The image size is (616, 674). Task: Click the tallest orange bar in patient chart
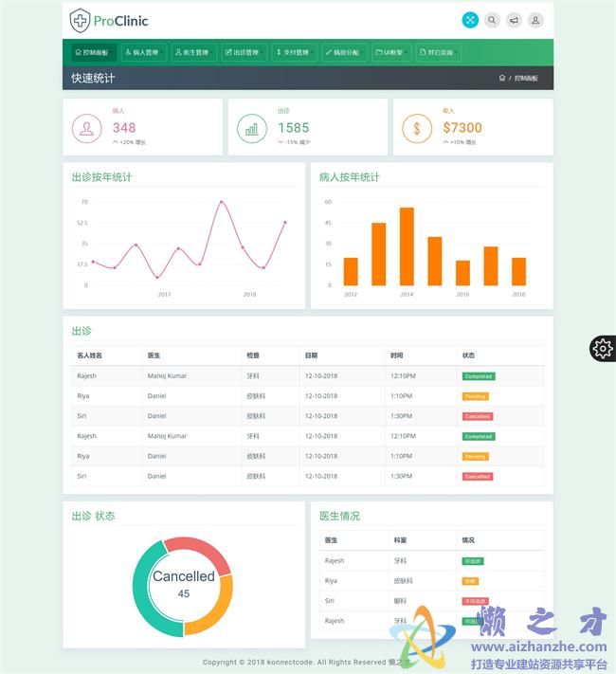[407, 246]
